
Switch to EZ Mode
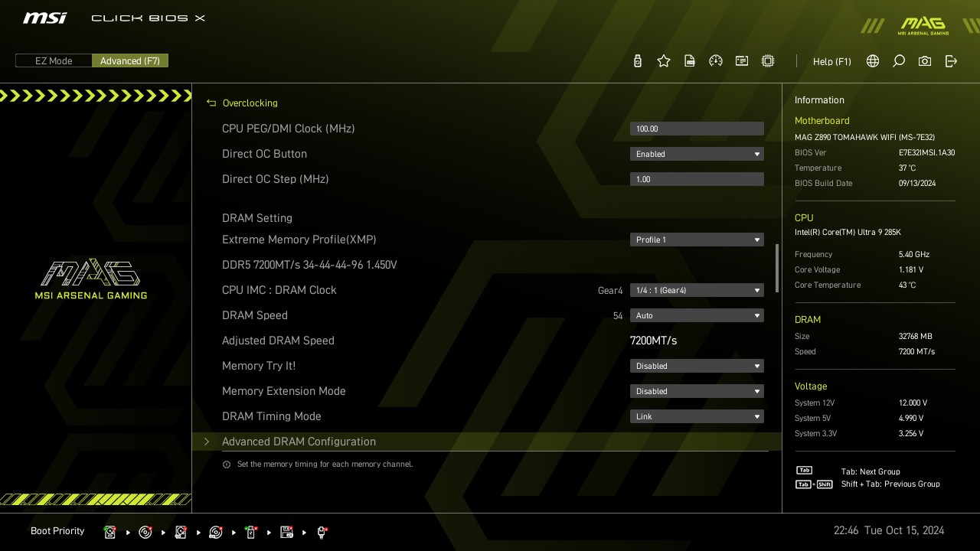(54, 61)
